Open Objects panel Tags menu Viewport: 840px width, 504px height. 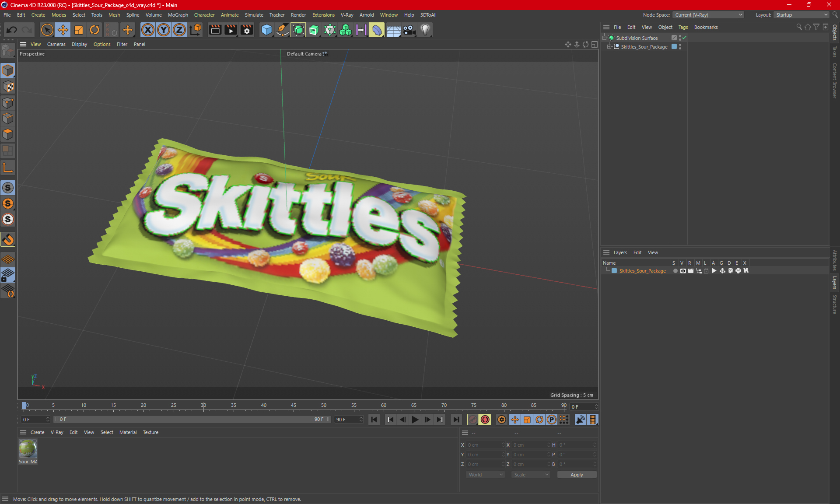[683, 27]
